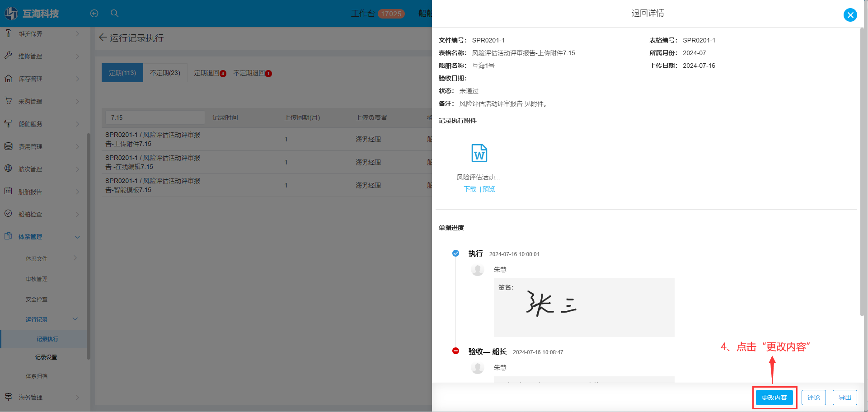This screenshot has width=868, height=412.
Task: Click the 船舶服务 icon in sidebar
Action: point(8,123)
